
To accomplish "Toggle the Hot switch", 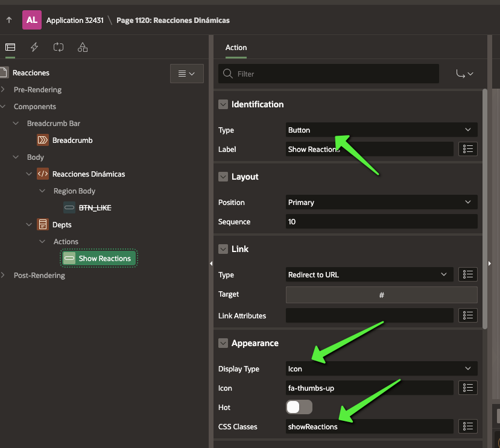I will (x=299, y=407).
